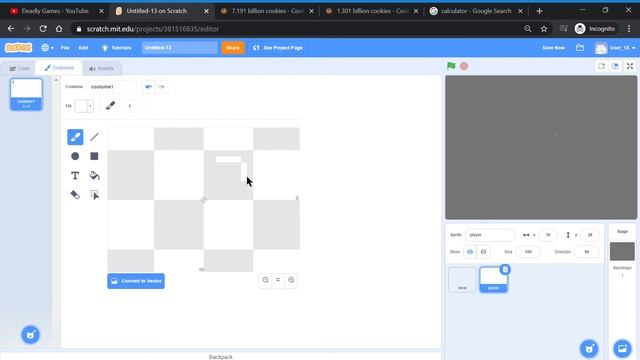Open the File menu
The image size is (640, 360).
65,48
